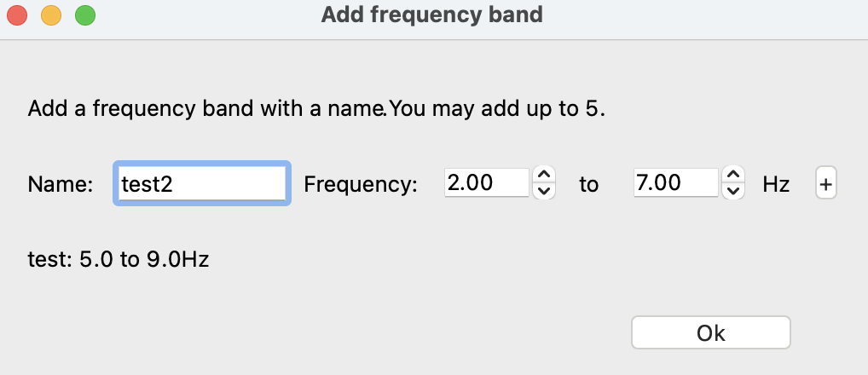Focus the lower frequency field showing 2.00
Viewport: 868px width, 375px height.
(x=486, y=183)
